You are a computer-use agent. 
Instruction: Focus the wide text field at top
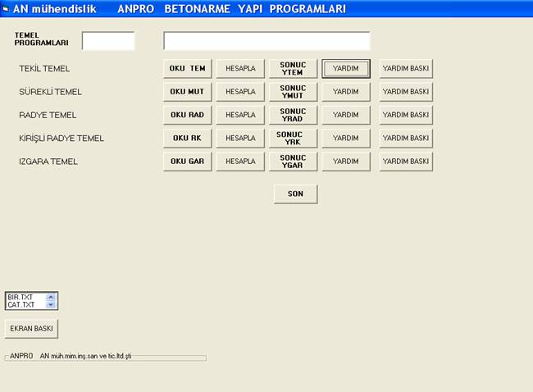click(x=266, y=41)
